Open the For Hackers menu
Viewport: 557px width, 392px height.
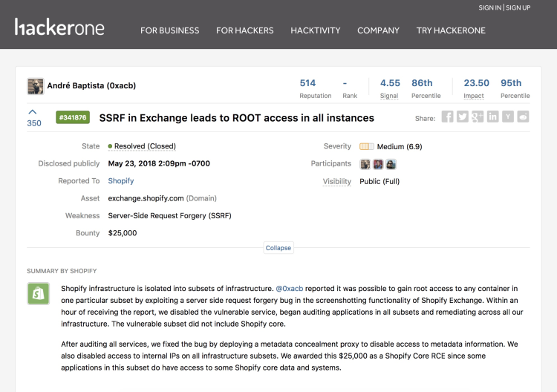[244, 30]
